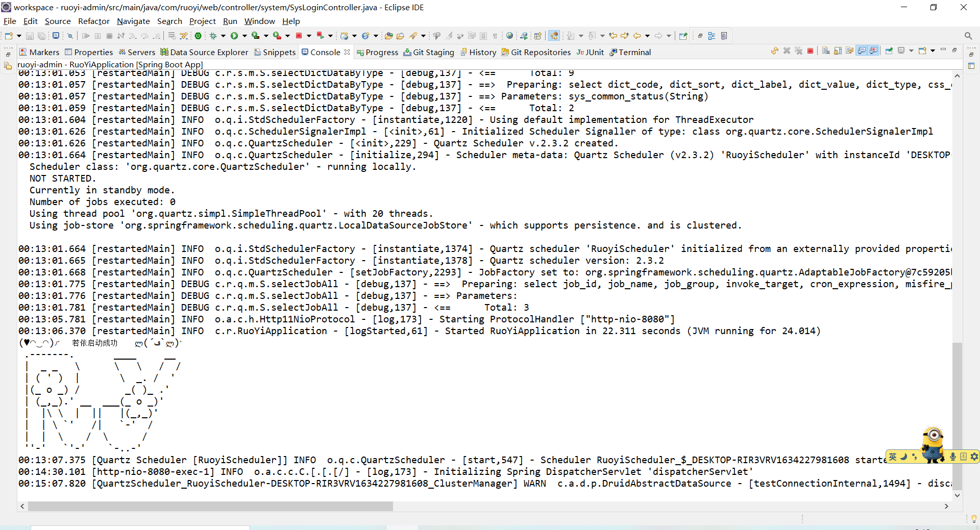980x530 pixels.
Task: Click the Clear Console icon
Action: [x=825, y=51]
